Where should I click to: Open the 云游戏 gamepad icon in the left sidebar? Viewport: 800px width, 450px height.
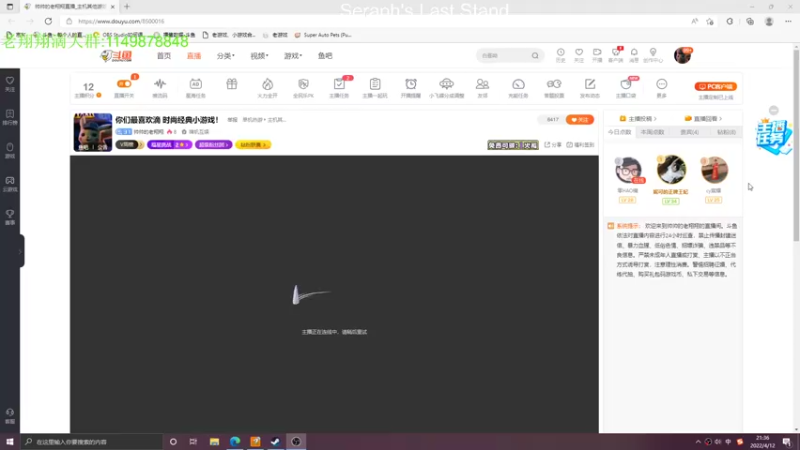pos(10,184)
